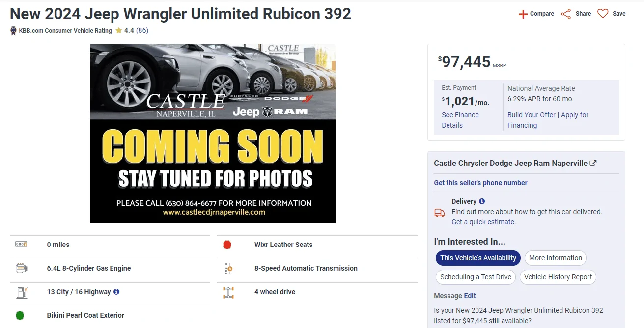
Task: Click the KBB.com badge icon
Action: pyautogui.click(x=13, y=30)
